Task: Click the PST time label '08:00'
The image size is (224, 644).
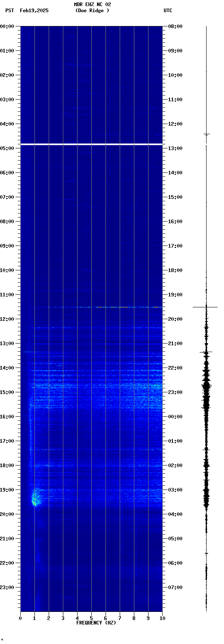Action: coord(7,222)
